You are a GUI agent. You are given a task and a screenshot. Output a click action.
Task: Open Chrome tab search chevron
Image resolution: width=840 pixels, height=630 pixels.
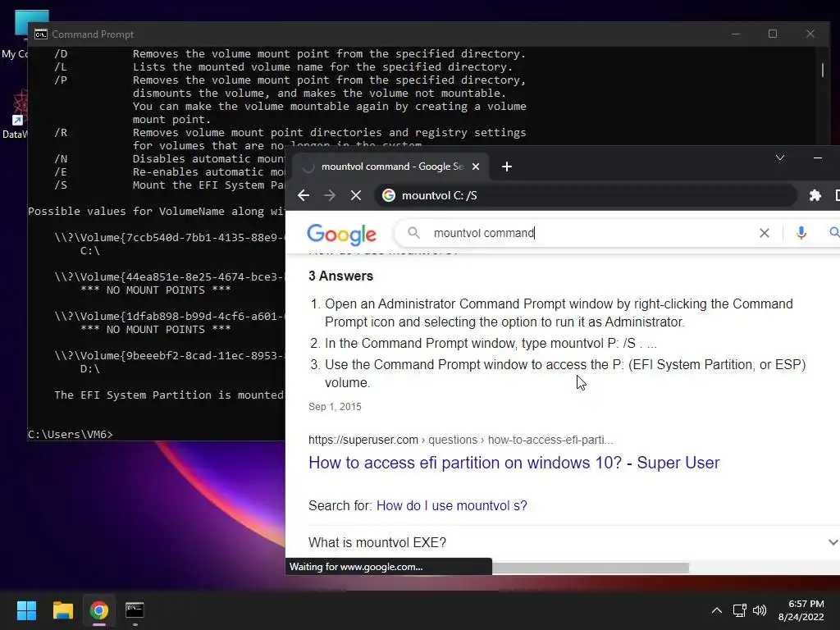coord(780,157)
